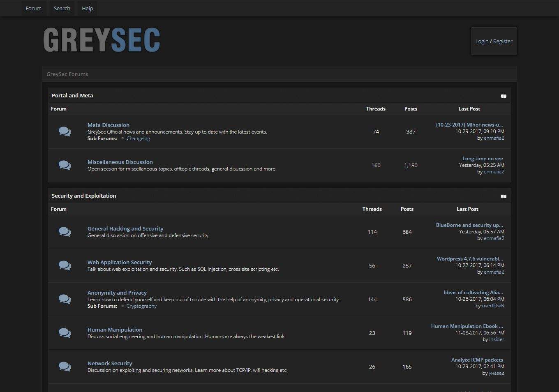
Task: Collapse the Security and Exploitation category
Action: (x=504, y=196)
